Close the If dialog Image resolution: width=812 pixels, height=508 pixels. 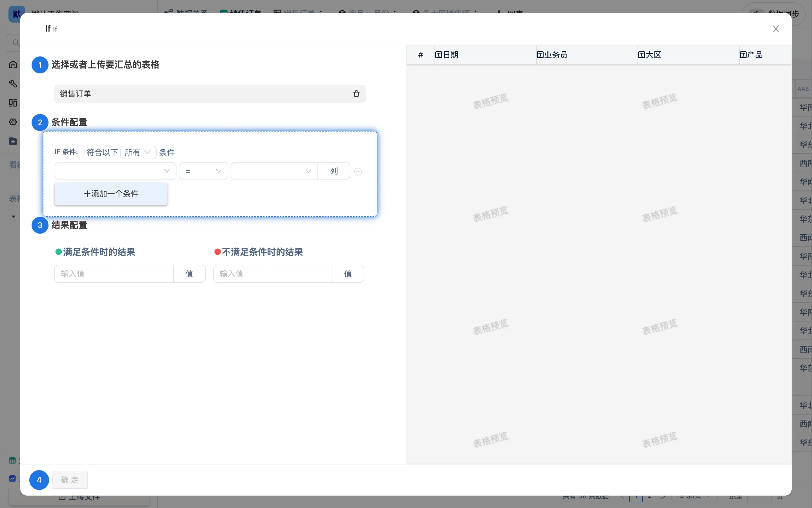[775, 29]
